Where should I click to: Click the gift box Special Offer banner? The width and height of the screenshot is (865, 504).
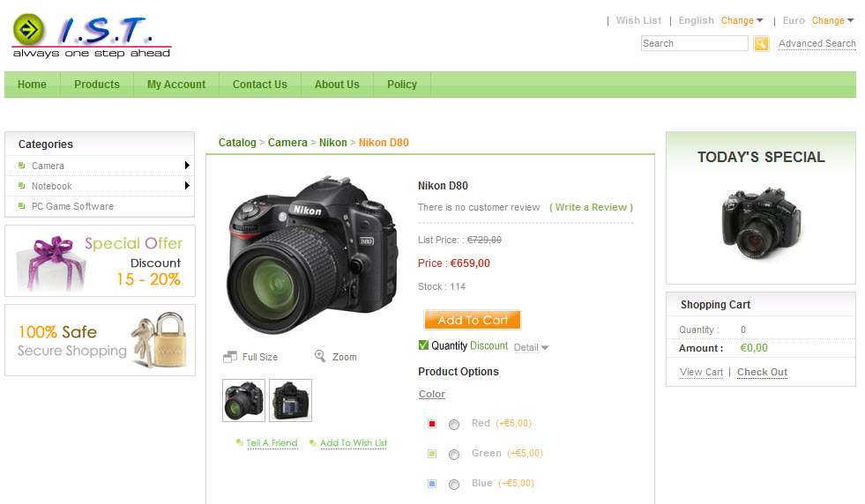tap(100, 261)
